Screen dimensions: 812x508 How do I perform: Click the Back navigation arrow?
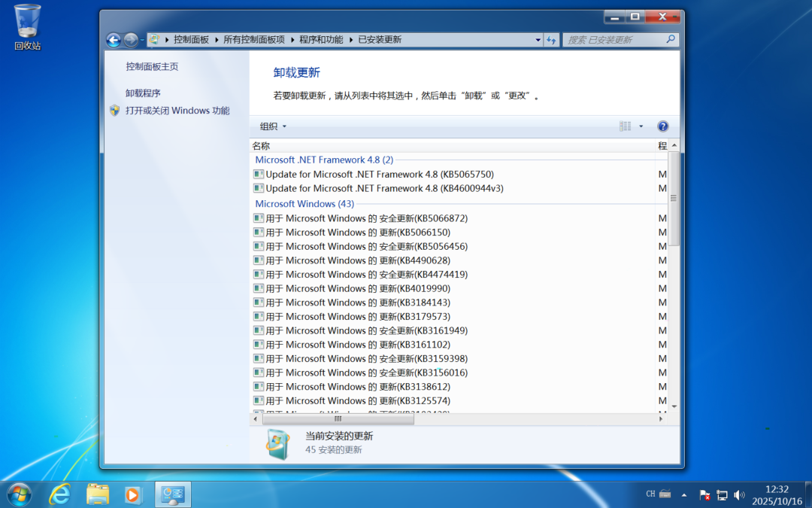[114, 40]
